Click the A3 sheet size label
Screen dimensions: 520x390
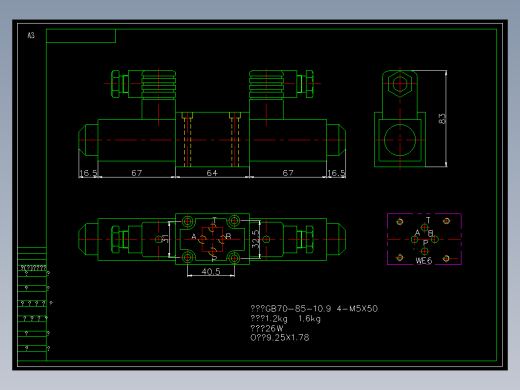[x=31, y=35]
